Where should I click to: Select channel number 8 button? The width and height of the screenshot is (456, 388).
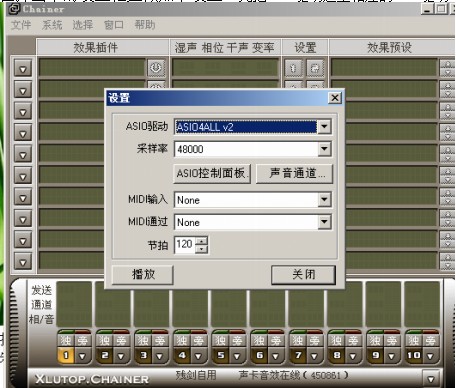(x=337, y=355)
